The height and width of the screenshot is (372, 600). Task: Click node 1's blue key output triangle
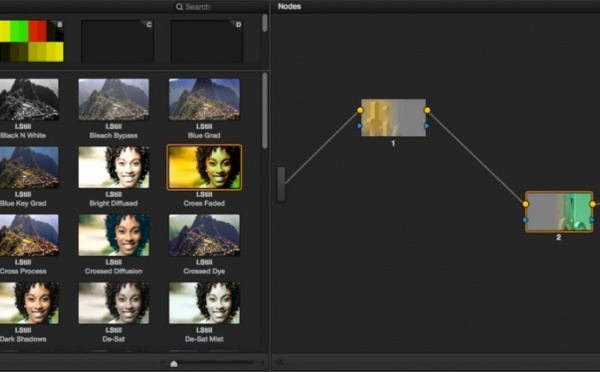(x=427, y=126)
